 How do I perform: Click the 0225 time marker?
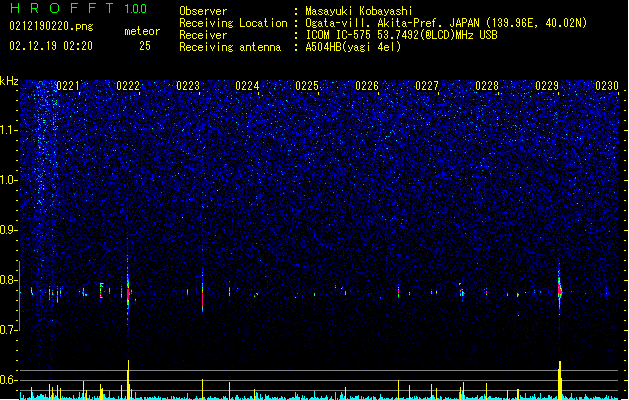tap(307, 86)
